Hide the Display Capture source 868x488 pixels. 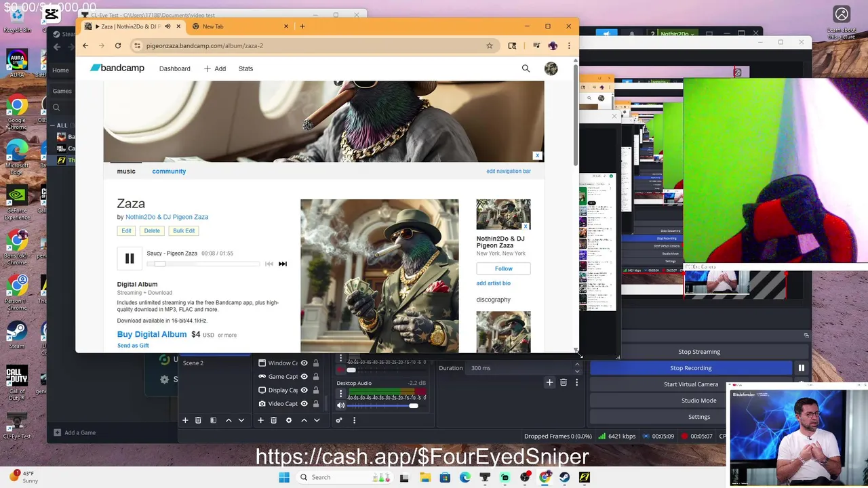pyautogui.click(x=304, y=390)
